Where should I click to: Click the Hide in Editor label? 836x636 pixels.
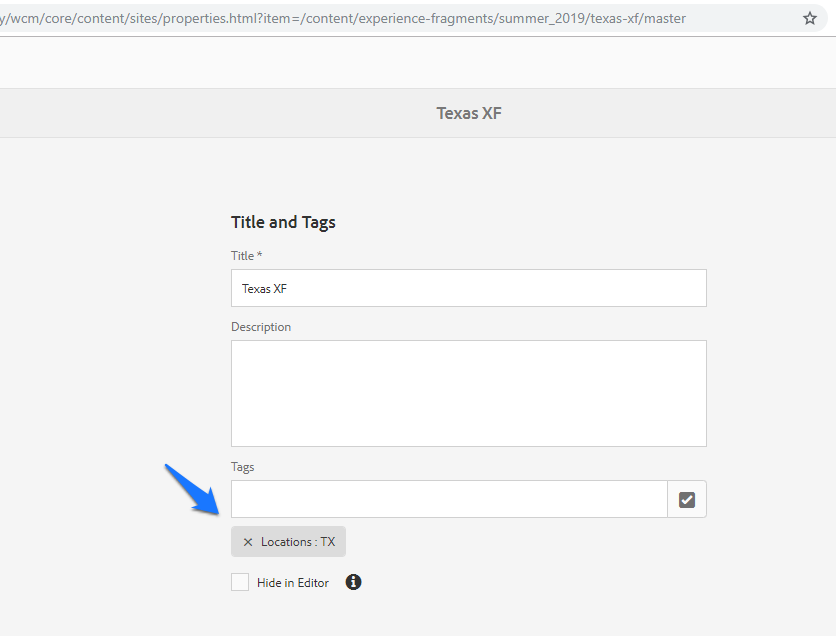click(x=293, y=583)
